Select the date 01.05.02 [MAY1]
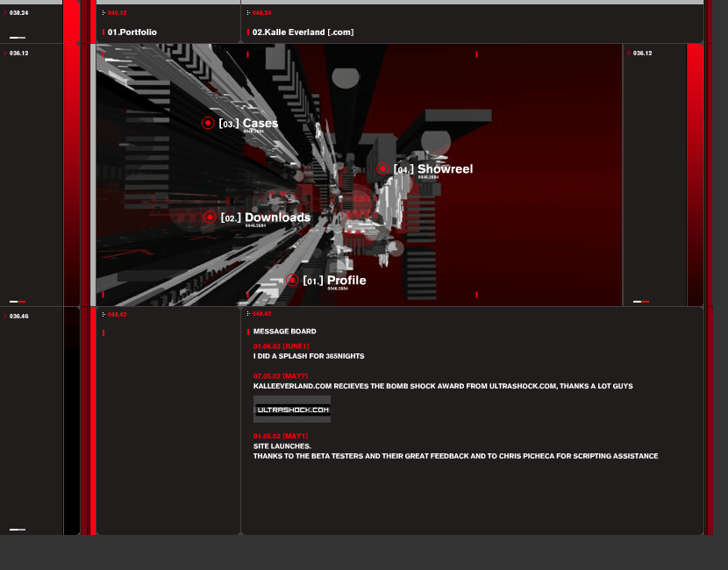This screenshot has height=570, width=728. (x=281, y=437)
